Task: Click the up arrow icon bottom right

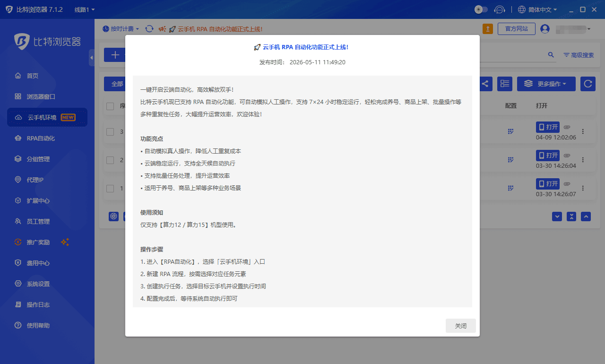Action: pyautogui.click(x=586, y=217)
